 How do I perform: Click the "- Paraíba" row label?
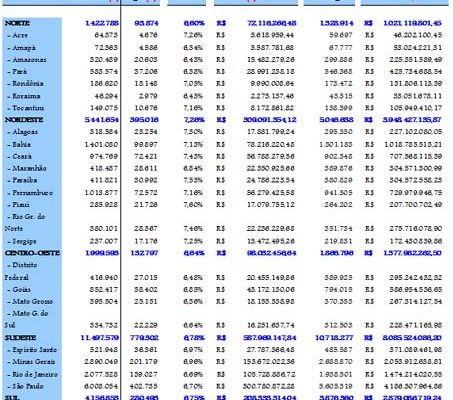click(x=22, y=180)
